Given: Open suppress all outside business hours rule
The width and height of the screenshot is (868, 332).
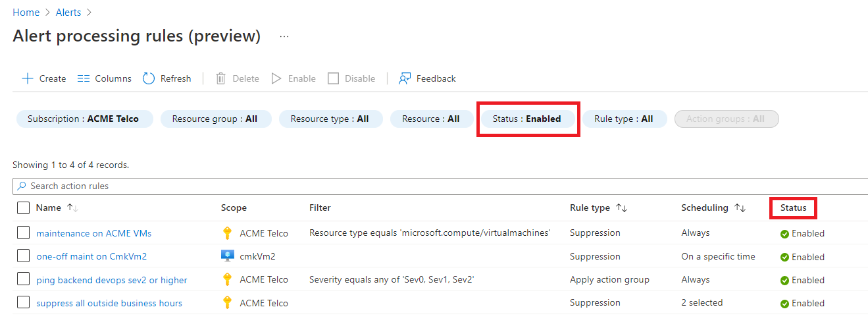Looking at the screenshot, I should click(x=109, y=303).
